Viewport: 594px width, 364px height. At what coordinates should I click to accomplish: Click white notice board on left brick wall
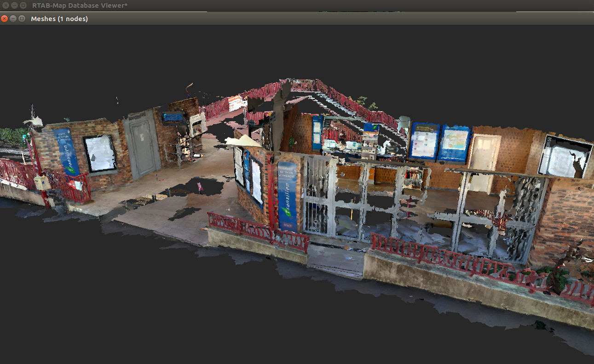click(100, 154)
